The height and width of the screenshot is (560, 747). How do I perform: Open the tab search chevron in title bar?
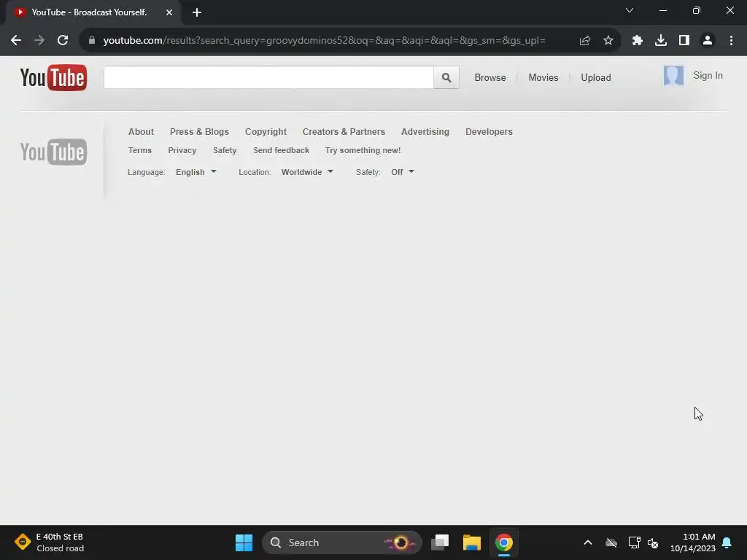630,10
